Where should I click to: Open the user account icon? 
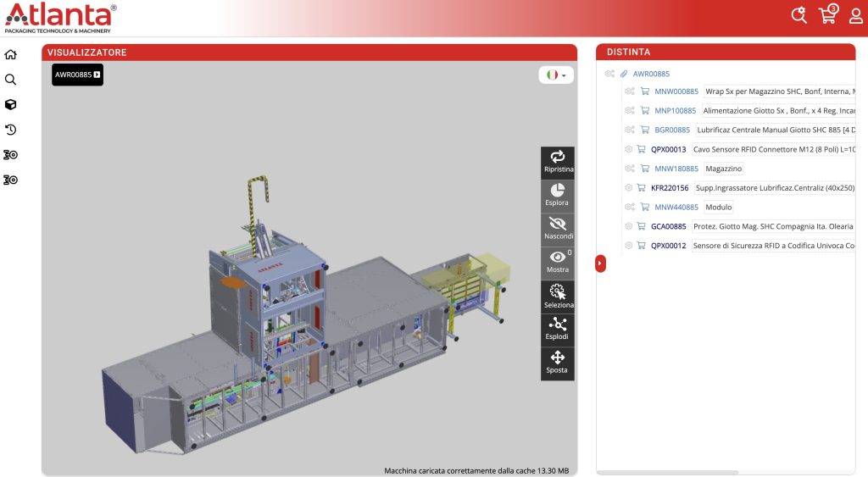[856, 15]
